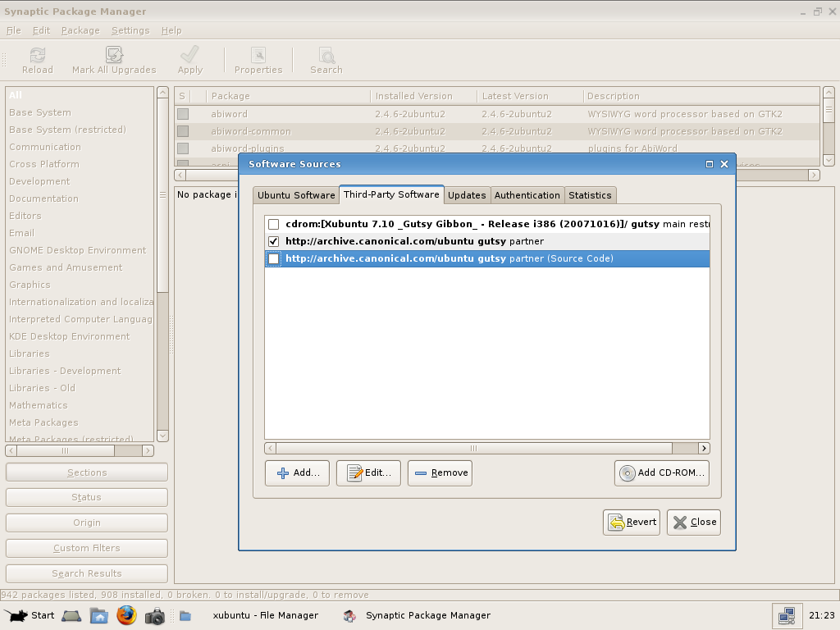This screenshot has width=840, height=630.
Task: Select the All category in sidebar
Action: click(80, 95)
